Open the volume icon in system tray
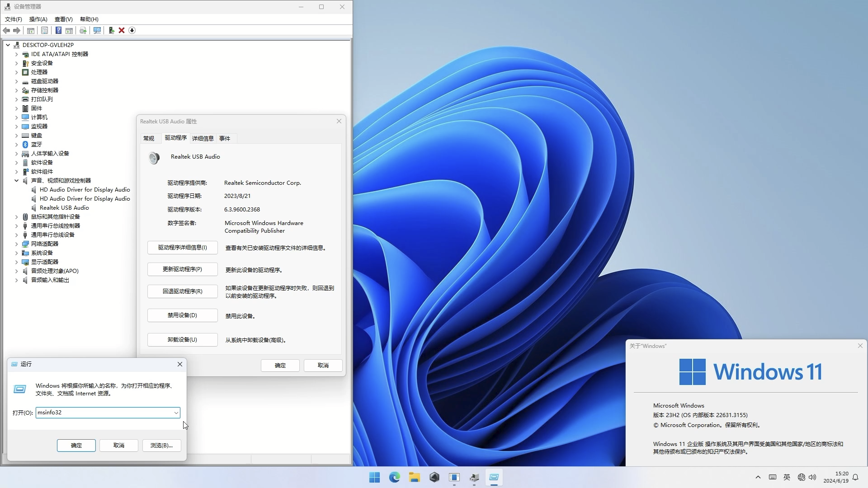The height and width of the screenshot is (488, 868). [x=813, y=477]
